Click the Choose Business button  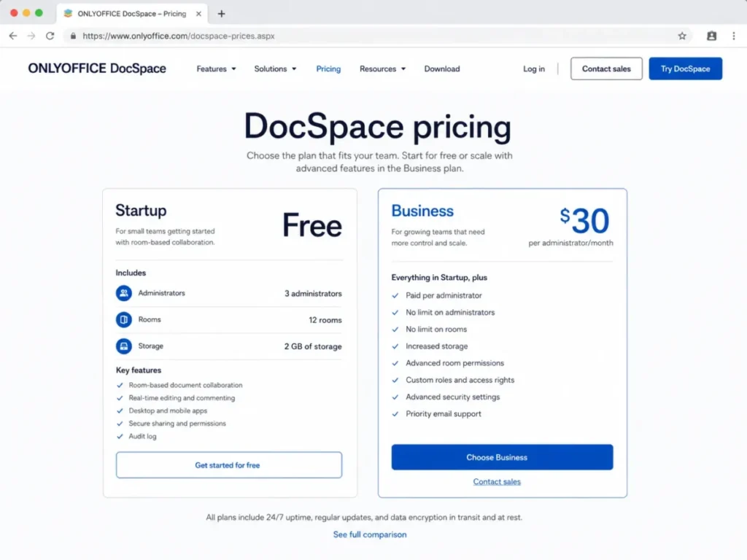click(502, 457)
